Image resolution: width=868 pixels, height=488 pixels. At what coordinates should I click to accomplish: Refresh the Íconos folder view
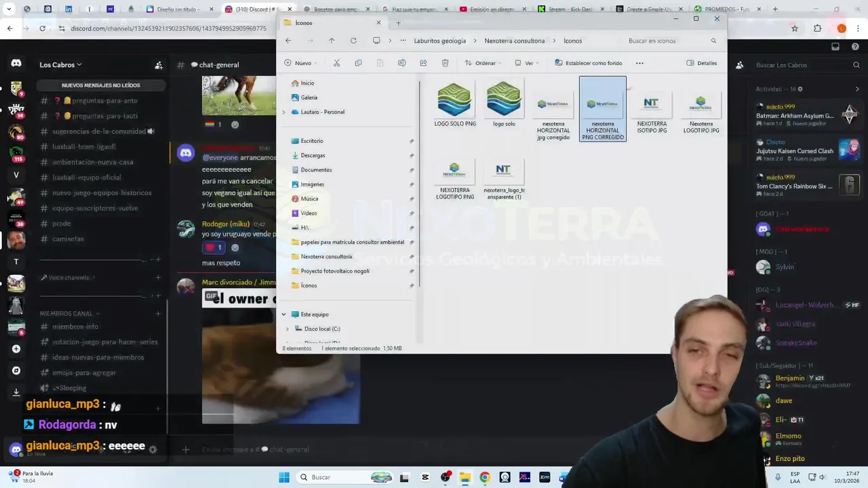(x=353, y=41)
